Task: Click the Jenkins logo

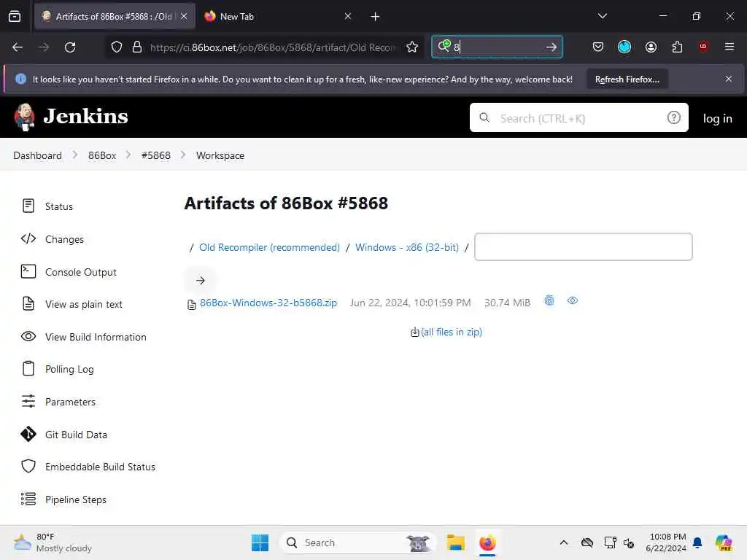Action: click(71, 117)
